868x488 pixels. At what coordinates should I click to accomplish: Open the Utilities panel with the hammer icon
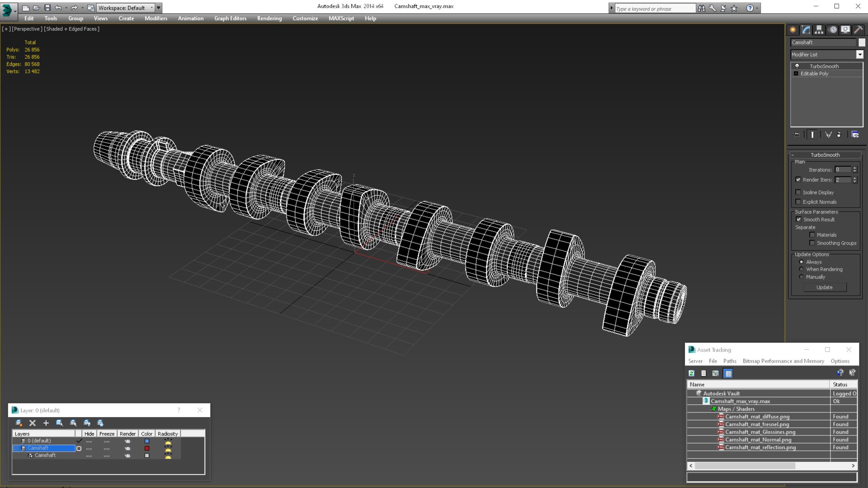click(x=858, y=30)
